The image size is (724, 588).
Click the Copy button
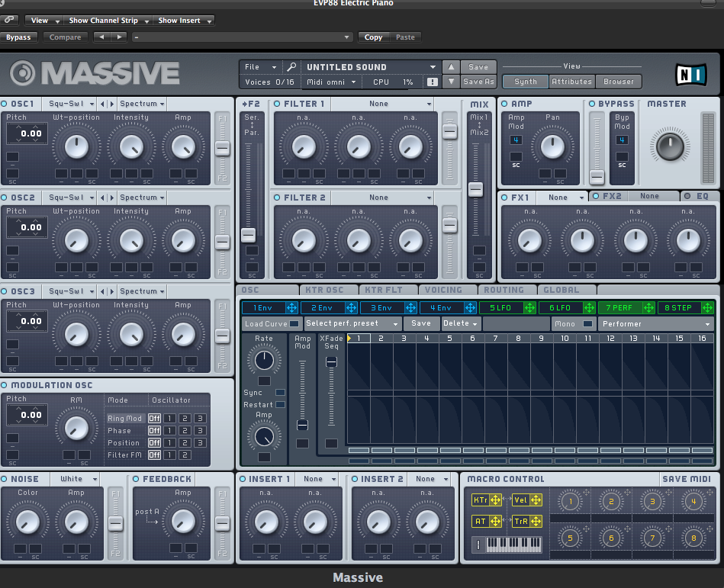(373, 37)
